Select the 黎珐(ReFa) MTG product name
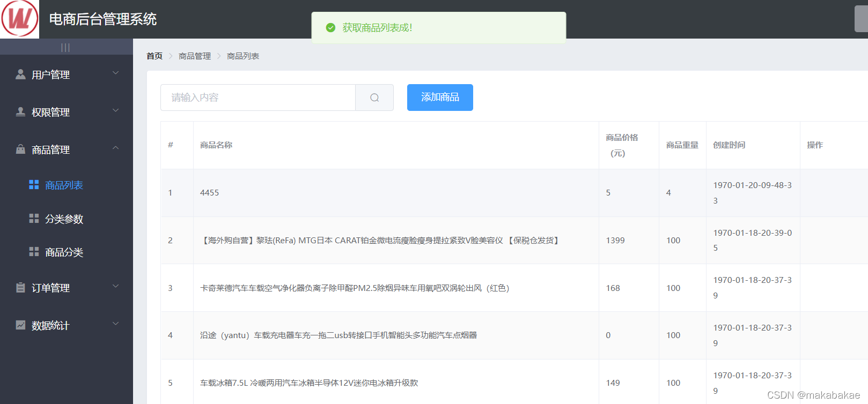 point(380,240)
